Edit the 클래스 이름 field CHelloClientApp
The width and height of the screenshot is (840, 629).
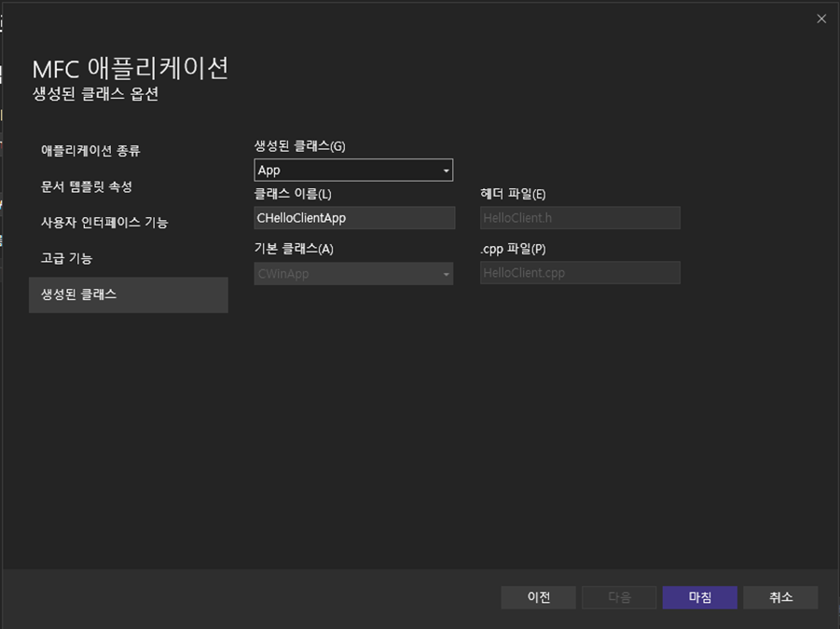coord(354,218)
